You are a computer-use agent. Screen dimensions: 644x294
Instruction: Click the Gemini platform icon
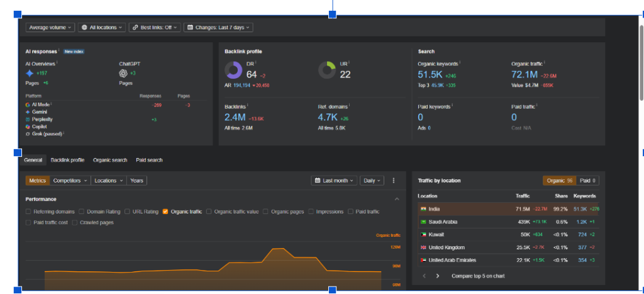pos(28,112)
